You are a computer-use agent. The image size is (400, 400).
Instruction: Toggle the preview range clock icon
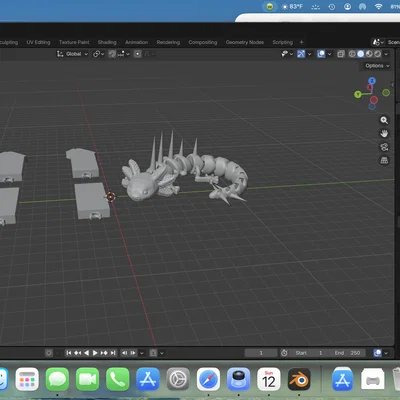(x=284, y=353)
